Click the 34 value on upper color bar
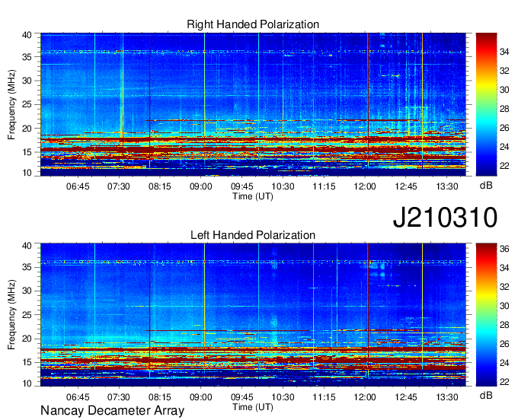The image size is (518, 420). point(504,52)
